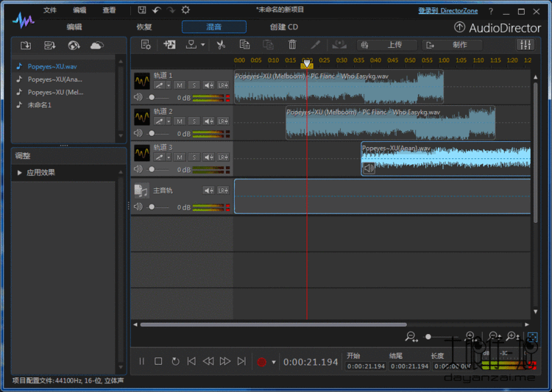Click the redo arrow icon
552x392 pixels.
171,10
